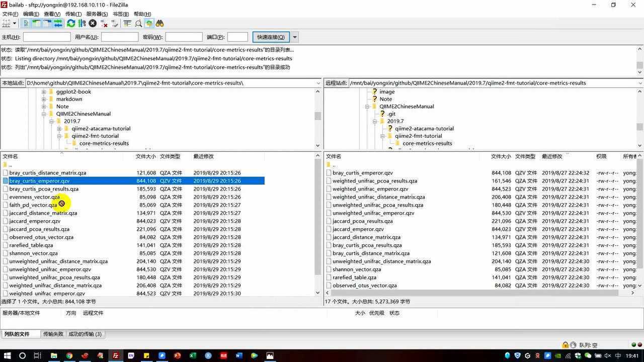Toggle remote directory tree display
644x362 pixels.
click(47, 23)
